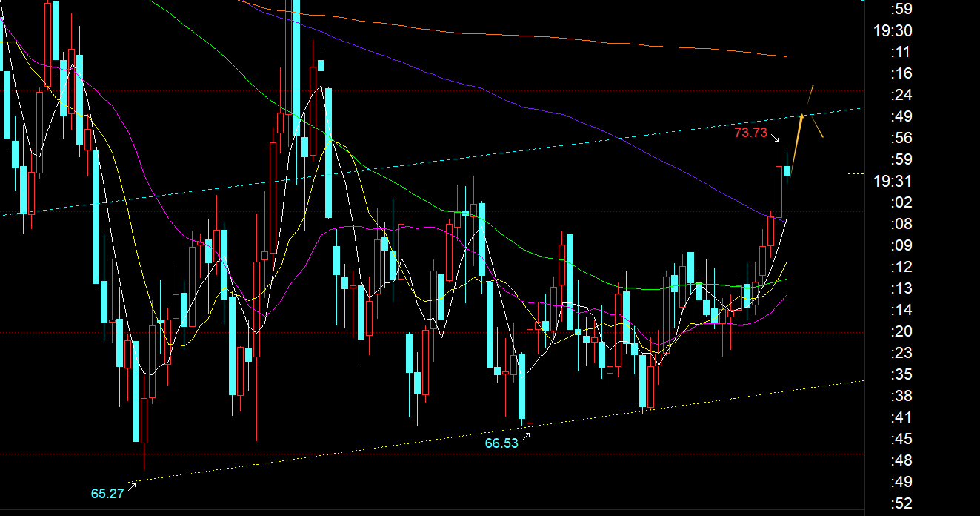The height and width of the screenshot is (516, 980).
Task: Click the 73.73 high price label
Action: pyautogui.click(x=750, y=133)
